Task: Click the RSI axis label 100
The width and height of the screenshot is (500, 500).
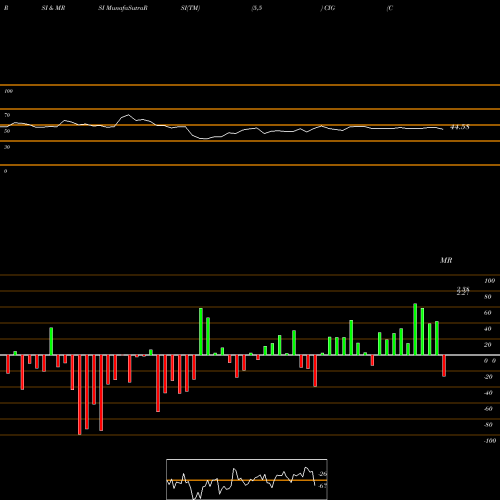Action: [8, 91]
